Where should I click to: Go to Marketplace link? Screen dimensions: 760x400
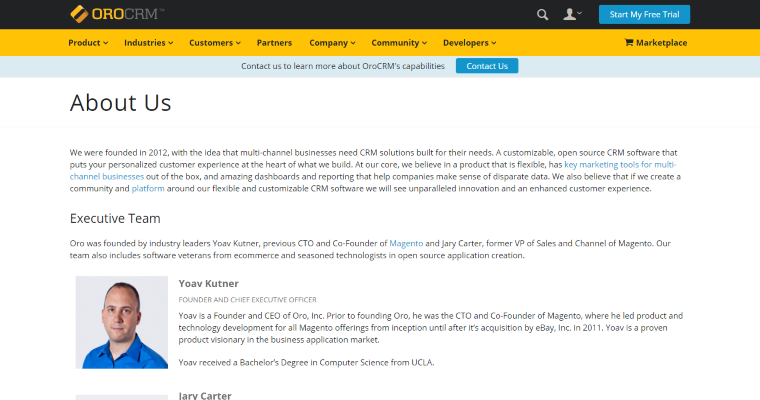(656, 43)
